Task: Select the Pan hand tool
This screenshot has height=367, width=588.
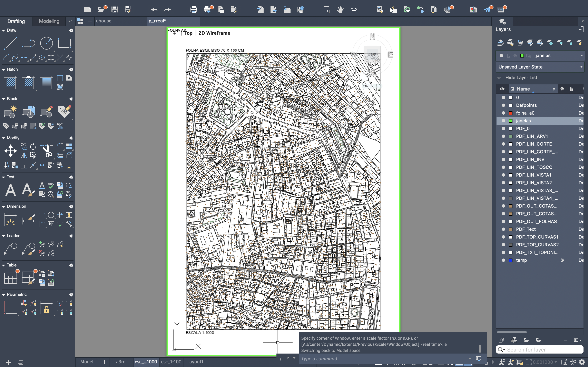Action: (x=340, y=9)
